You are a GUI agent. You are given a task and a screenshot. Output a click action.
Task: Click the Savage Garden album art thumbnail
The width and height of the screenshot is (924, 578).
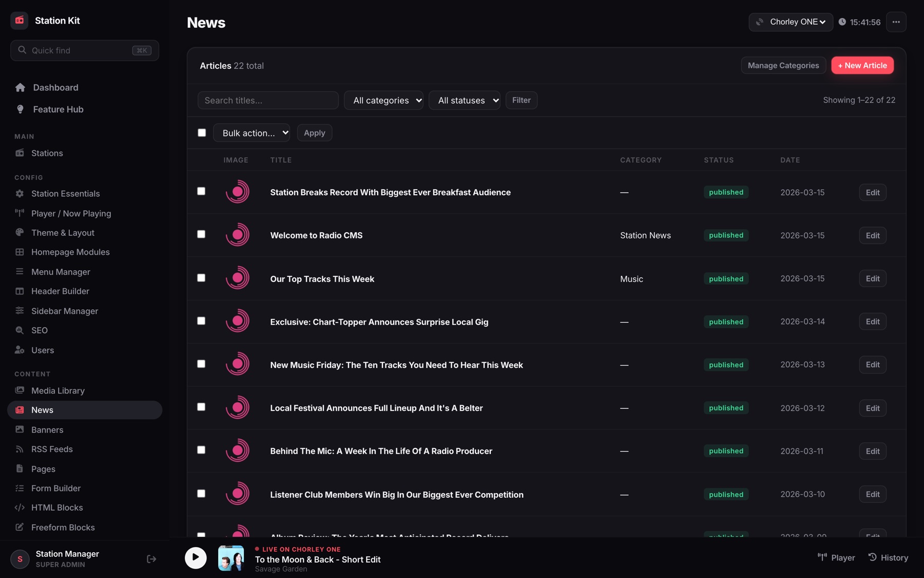click(231, 558)
